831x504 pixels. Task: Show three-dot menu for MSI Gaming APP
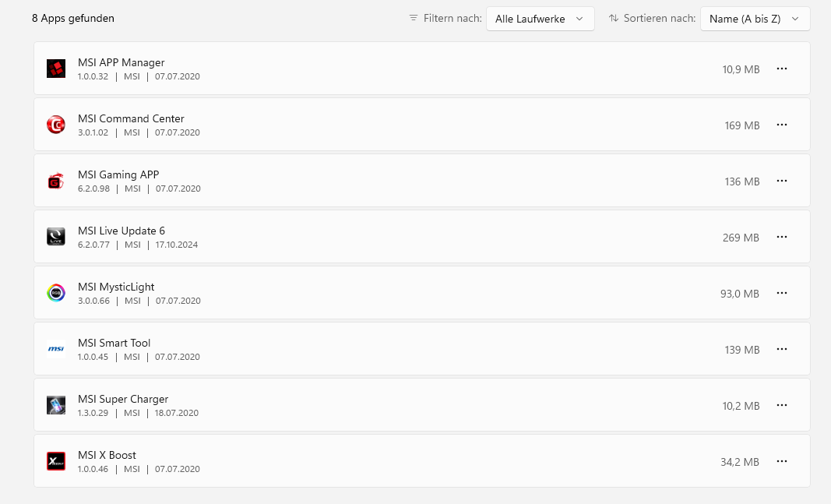[782, 181]
